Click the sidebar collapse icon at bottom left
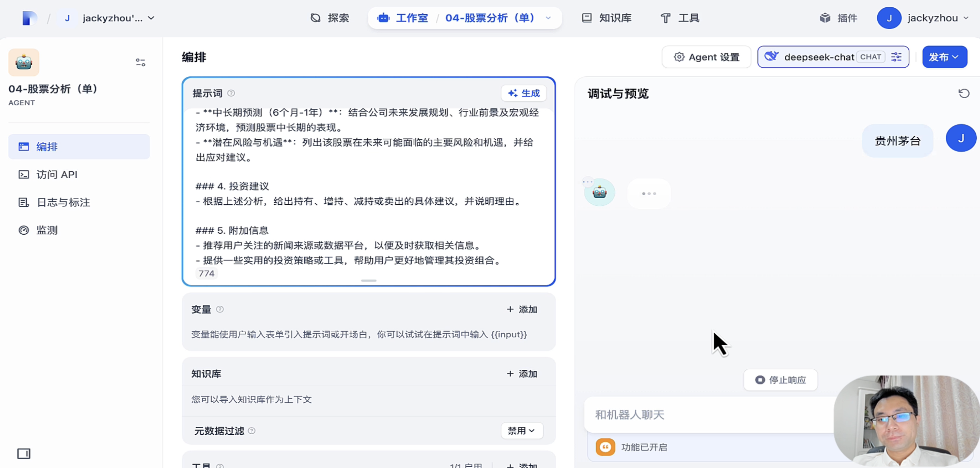 [24, 454]
